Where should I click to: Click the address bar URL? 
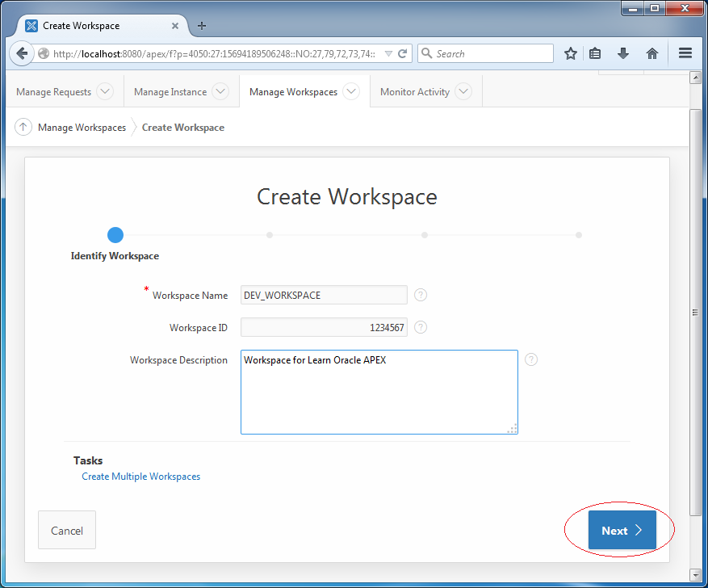click(x=215, y=54)
